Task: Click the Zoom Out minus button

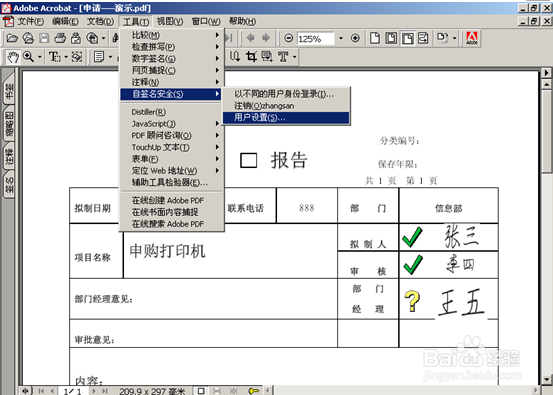Action: pos(288,38)
